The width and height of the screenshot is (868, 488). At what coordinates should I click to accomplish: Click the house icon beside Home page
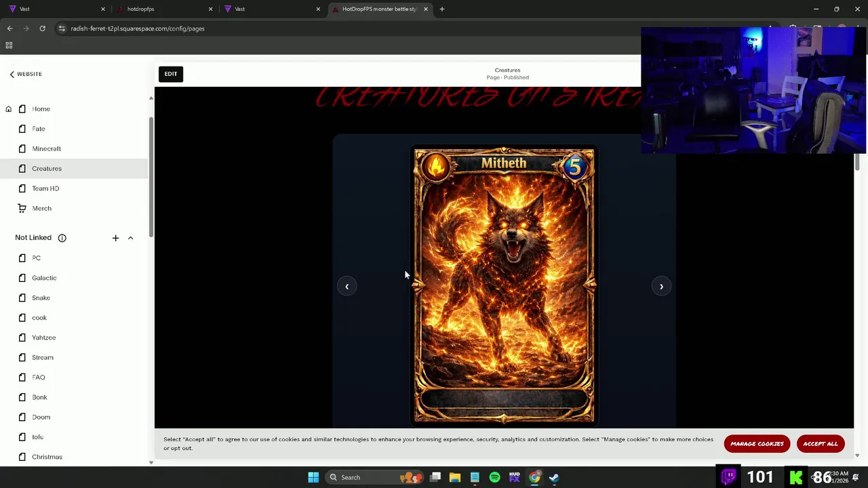[x=9, y=108]
